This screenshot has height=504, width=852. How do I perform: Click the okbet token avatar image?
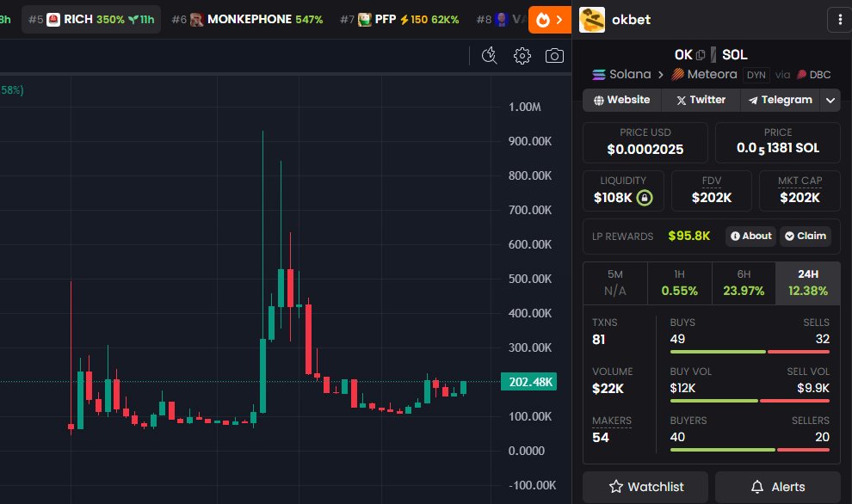[x=592, y=20]
